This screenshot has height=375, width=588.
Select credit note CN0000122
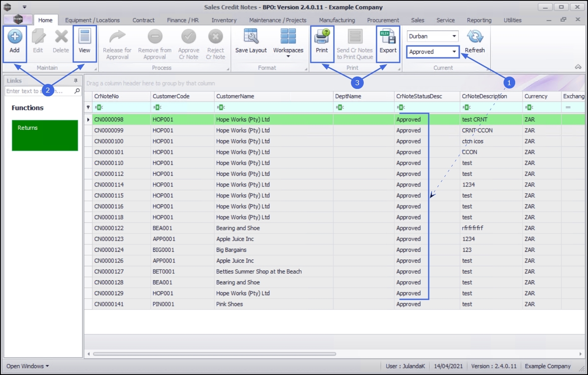pos(109,228)
